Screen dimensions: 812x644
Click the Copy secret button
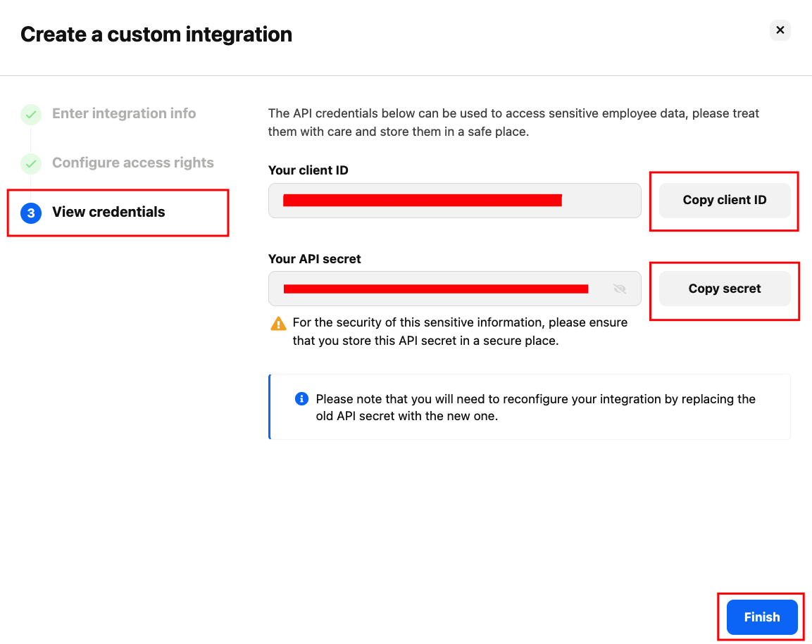click(724, 289)
